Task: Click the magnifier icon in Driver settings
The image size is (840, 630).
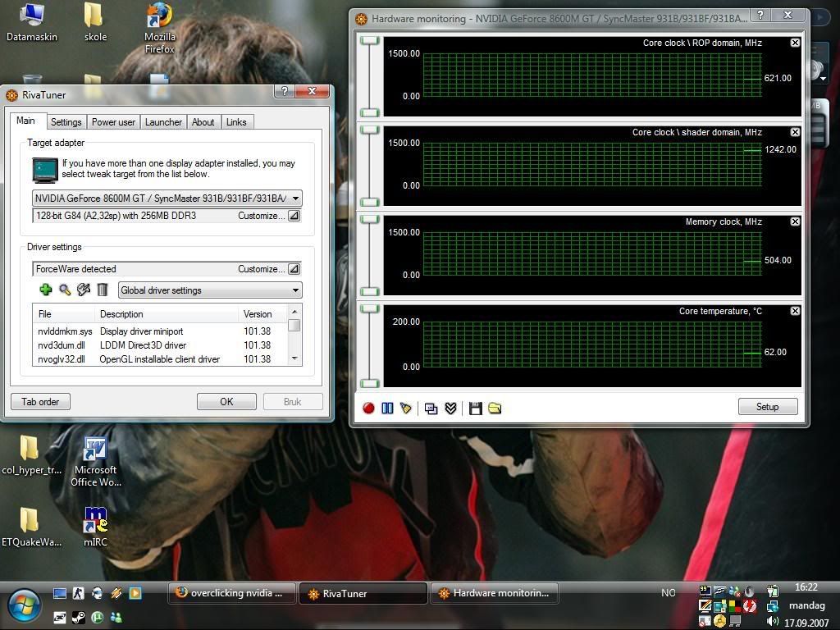Action: [x=65, y=290]
